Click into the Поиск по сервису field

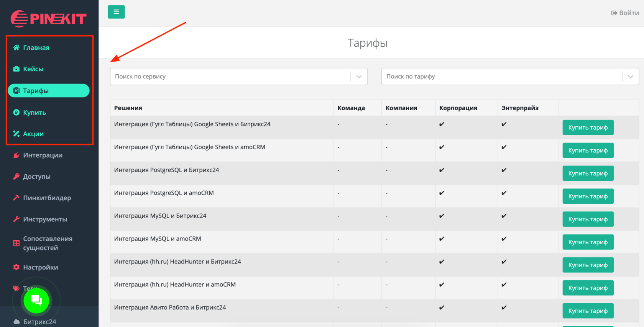[x=239, y=77]
